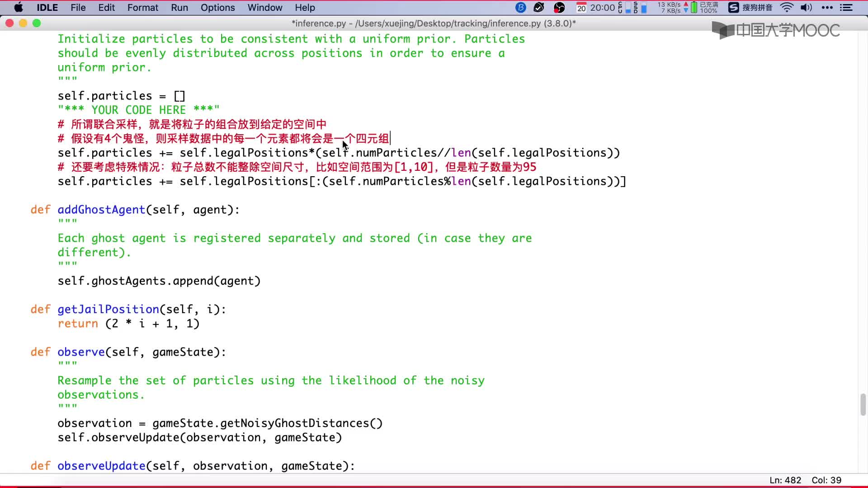Open the OBS recorder menu bar icon
The height and width of the screenshot is (488, 868).
559,8
